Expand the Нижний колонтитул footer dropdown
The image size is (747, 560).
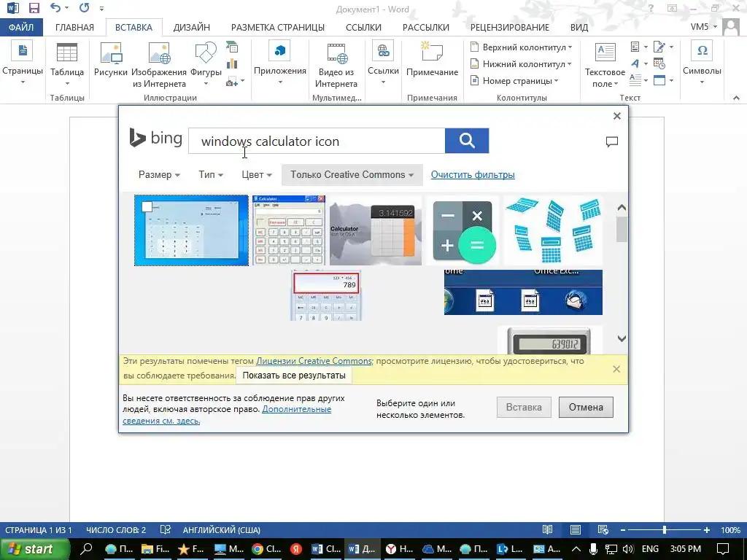(520, 64)
